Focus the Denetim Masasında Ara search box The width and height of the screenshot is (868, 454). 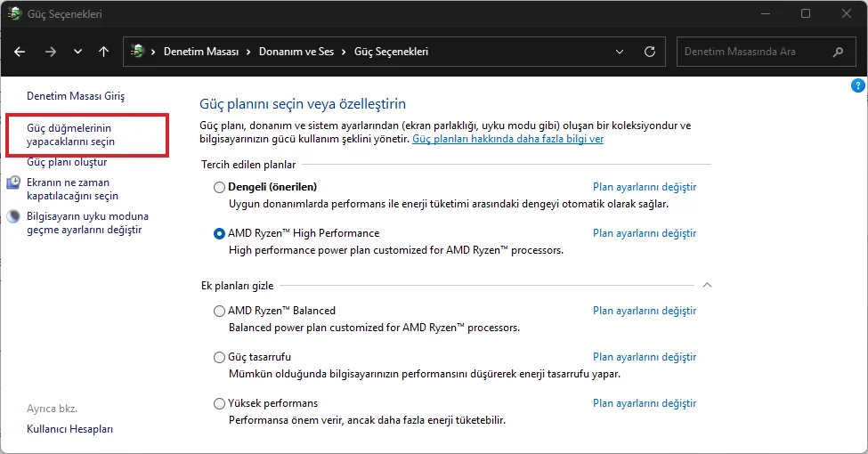[x=767, y=52]
